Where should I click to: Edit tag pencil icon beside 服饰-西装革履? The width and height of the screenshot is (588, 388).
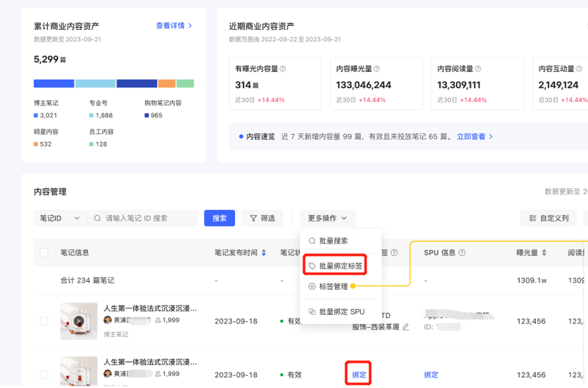405,327
